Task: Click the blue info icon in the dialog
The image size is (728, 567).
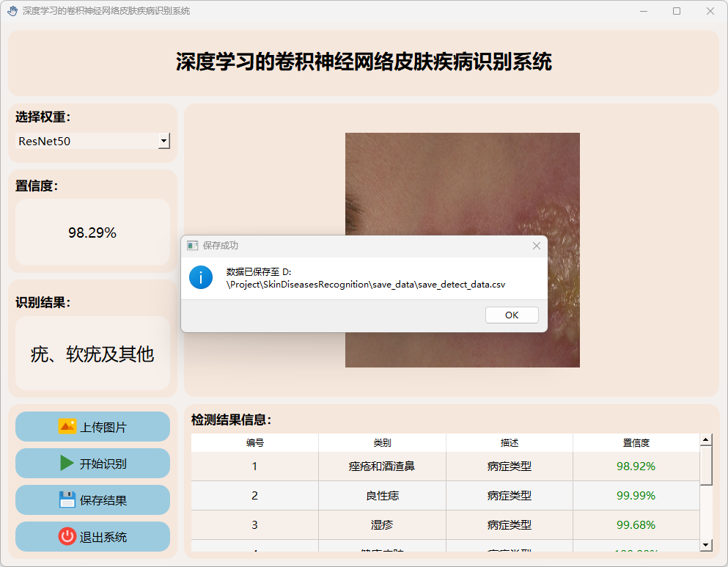Action: click(x=201, y=277)
